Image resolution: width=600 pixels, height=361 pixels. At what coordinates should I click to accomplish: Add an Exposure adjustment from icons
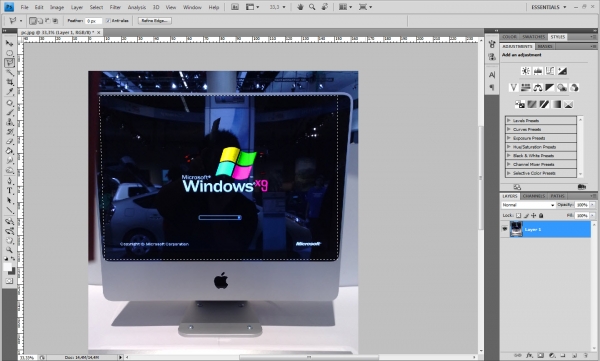(x=562, y=71)
